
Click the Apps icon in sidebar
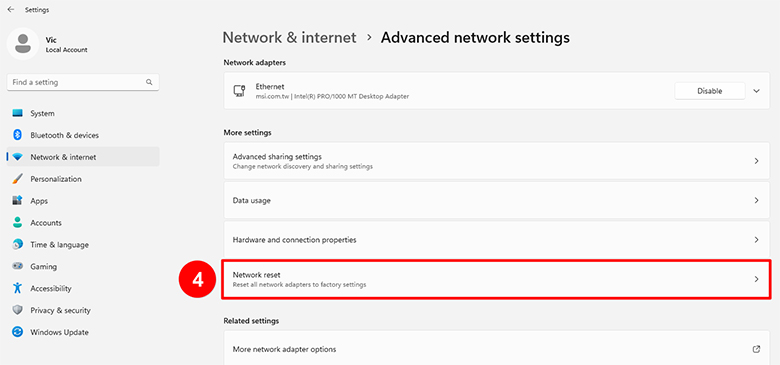18,201
